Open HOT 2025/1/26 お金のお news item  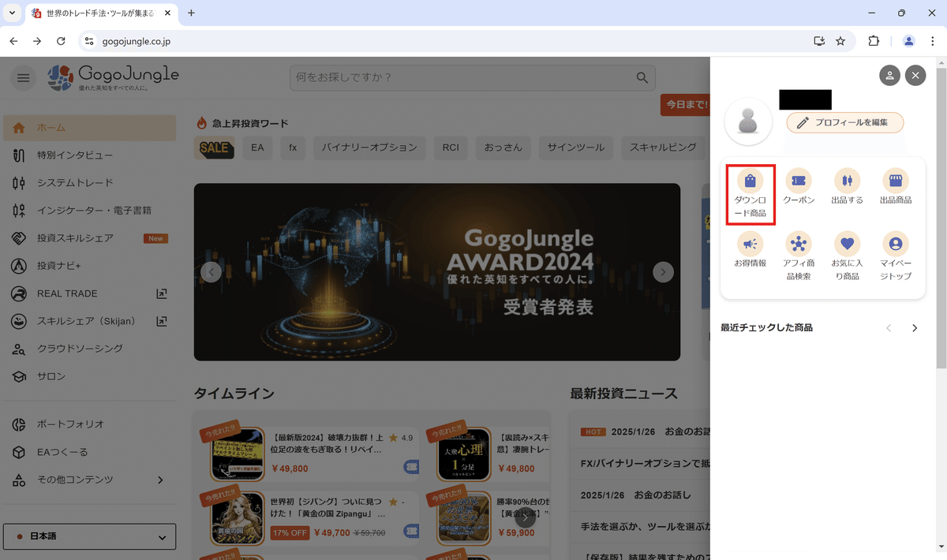pos(646,431)
